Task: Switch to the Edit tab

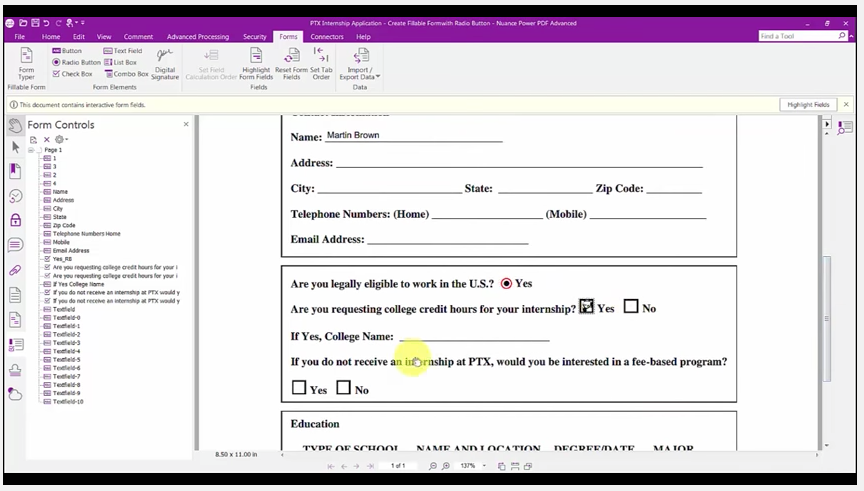Action: [x=79, y=37]
